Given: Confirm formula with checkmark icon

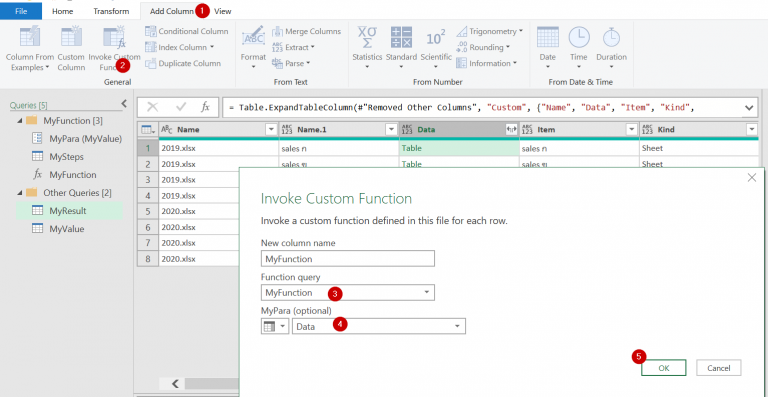Looking at the screenshot, I should pyautogui.click(x=181, y=107).
